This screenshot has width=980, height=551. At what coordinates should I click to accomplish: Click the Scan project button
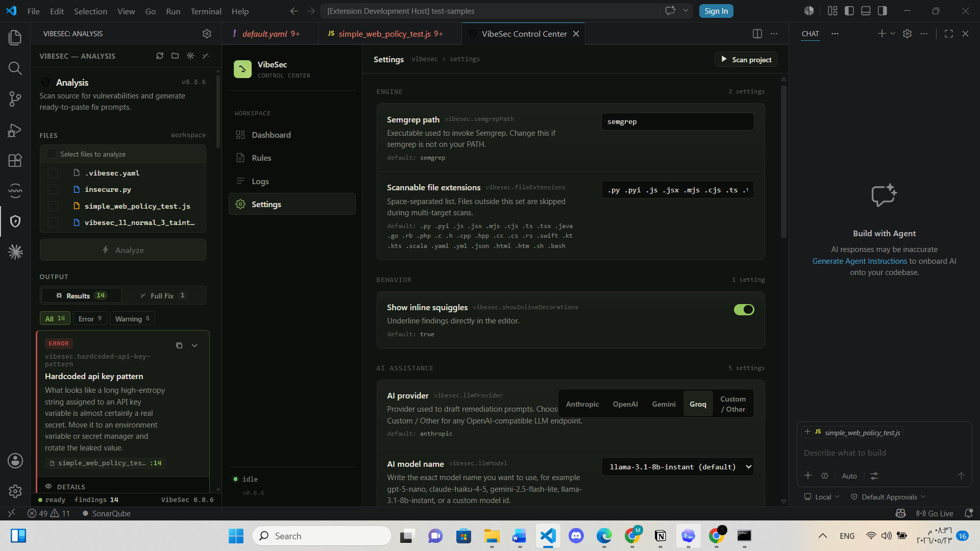click(x=746, y=60)
